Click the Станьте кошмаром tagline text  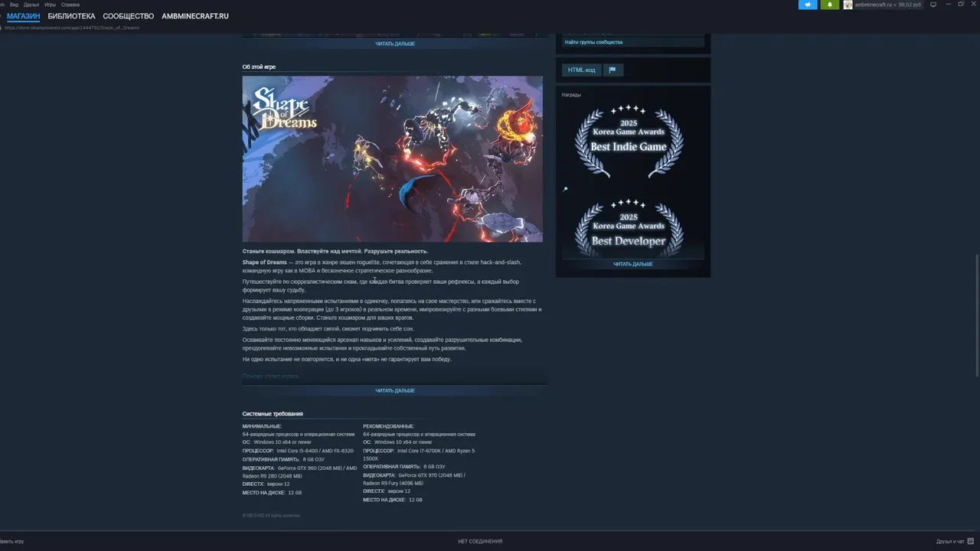[335, 251]
